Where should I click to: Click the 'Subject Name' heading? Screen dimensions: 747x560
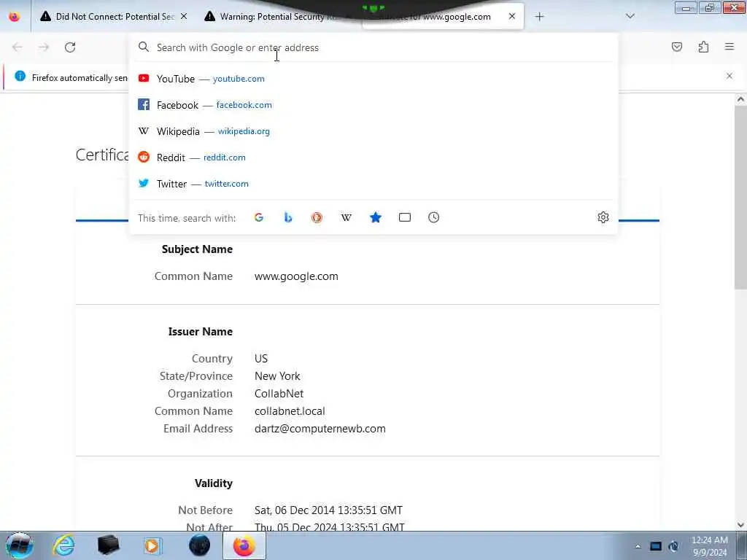(197, 249)
